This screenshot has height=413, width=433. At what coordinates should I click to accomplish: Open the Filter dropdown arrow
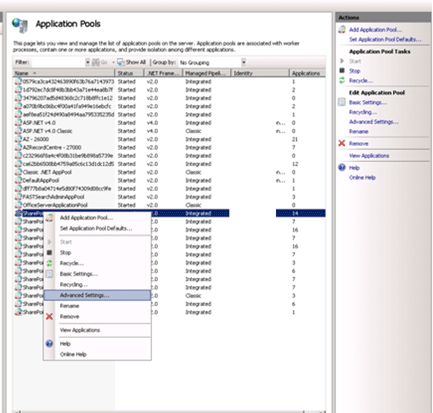pyautogui.click(x=88, y=62)
